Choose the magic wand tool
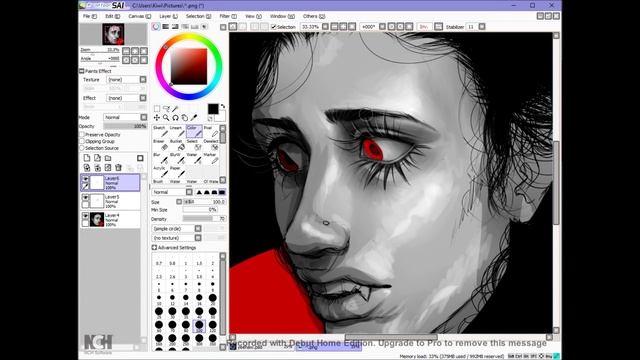This screenshot has width=640, height=360. coord(176,109)
